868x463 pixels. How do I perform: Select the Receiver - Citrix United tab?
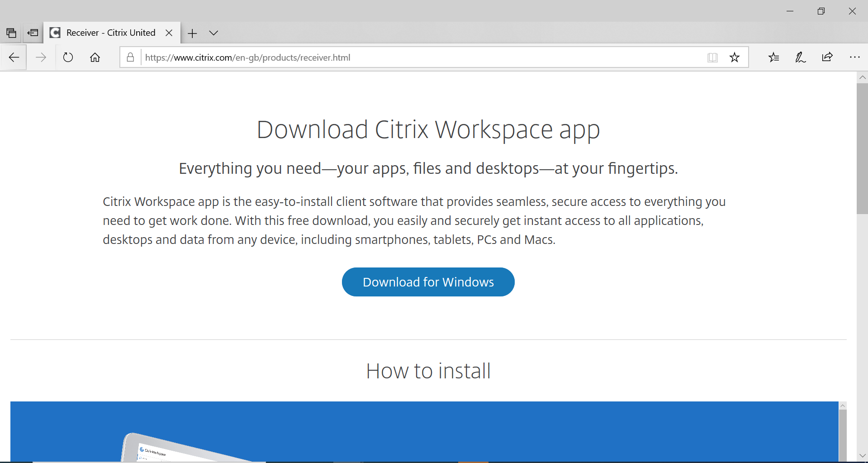coord(112,33)
